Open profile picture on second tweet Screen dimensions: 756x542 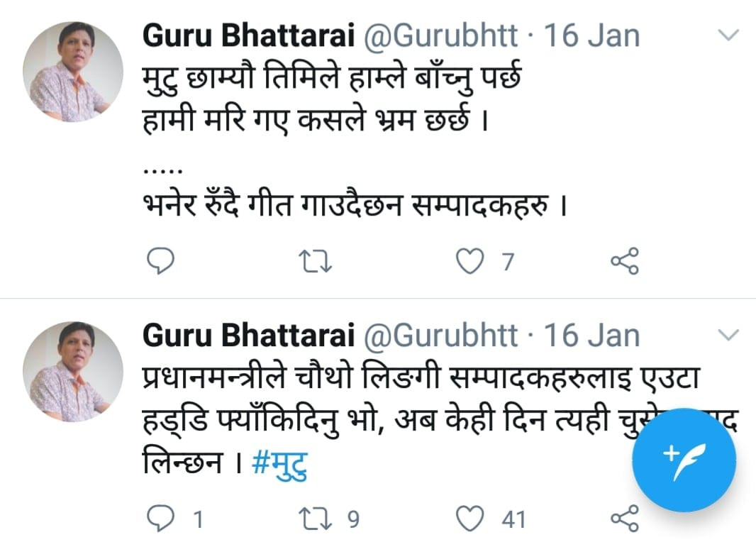coord(73,372)
